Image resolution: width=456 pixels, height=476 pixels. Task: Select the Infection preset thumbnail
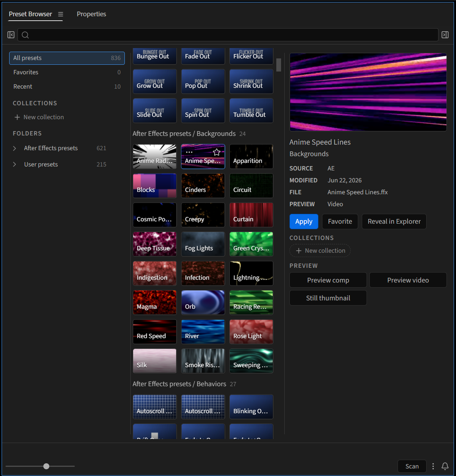click(x=203, y=273)
